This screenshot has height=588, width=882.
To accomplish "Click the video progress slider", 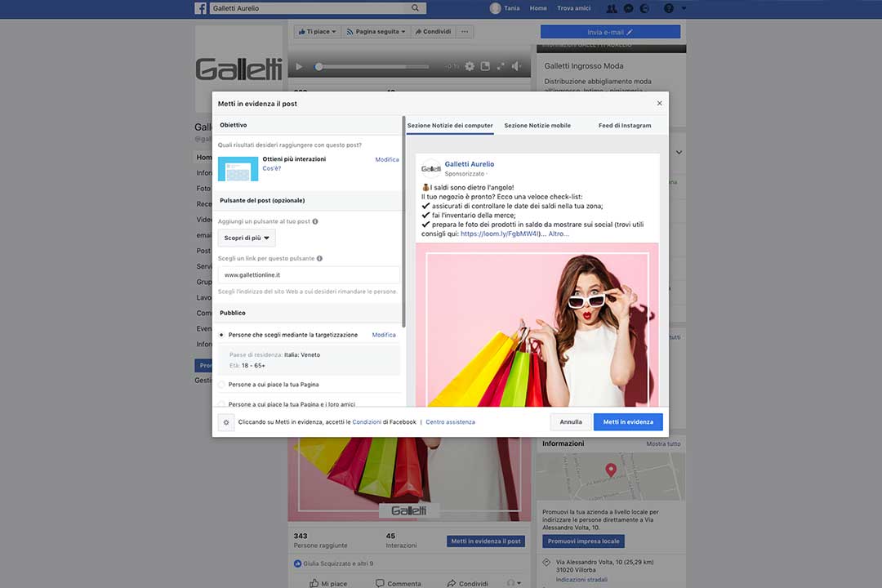I will [x=372, y=66].
